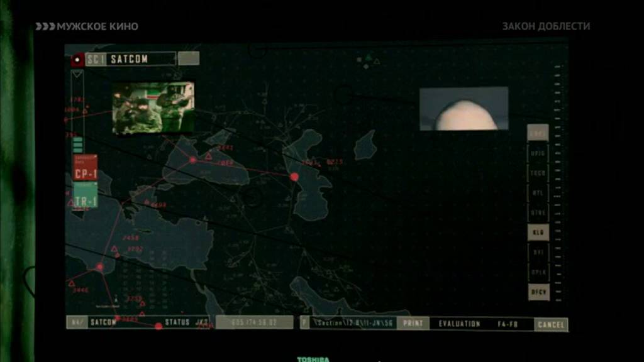Open the video feed thumbnail at upper right
Viewport: 644px width, 362px height.
coord(464,108)
